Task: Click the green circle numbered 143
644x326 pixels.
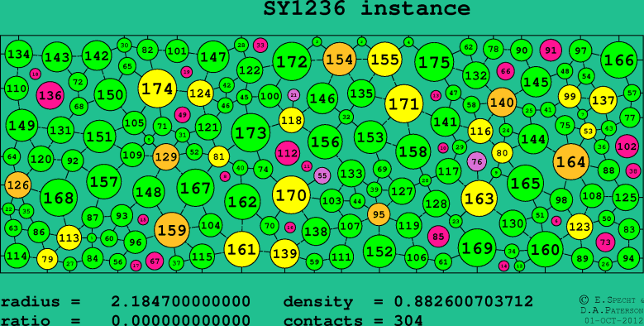Action: [57, 57]
